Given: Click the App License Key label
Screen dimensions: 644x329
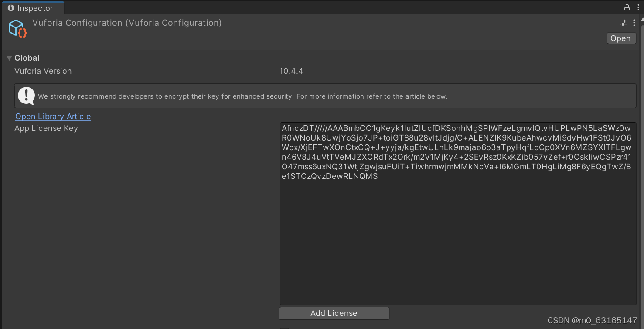Looking at the screenshot, I should [46, 128].
